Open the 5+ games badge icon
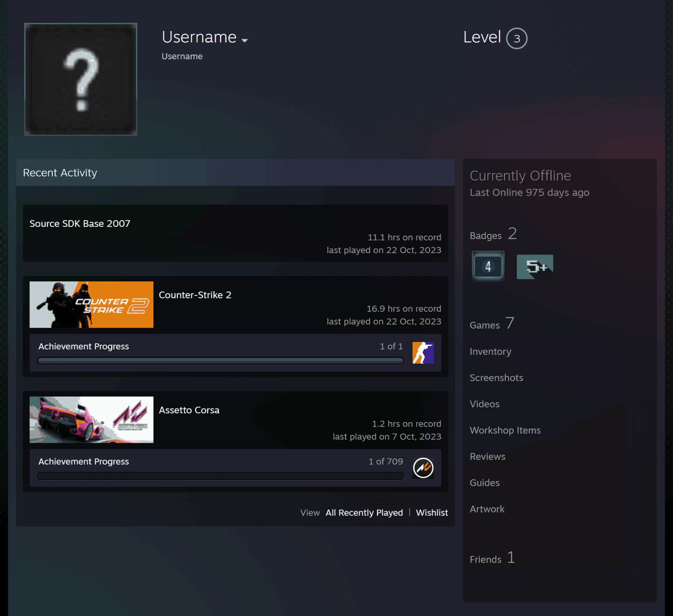This screenshot has width=673, height=616. coord(535,267)
